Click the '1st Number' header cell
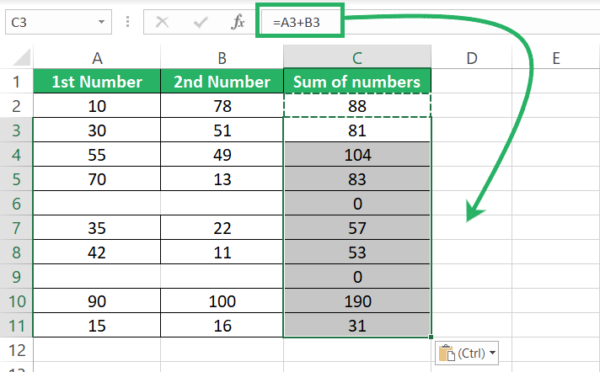 97,82
